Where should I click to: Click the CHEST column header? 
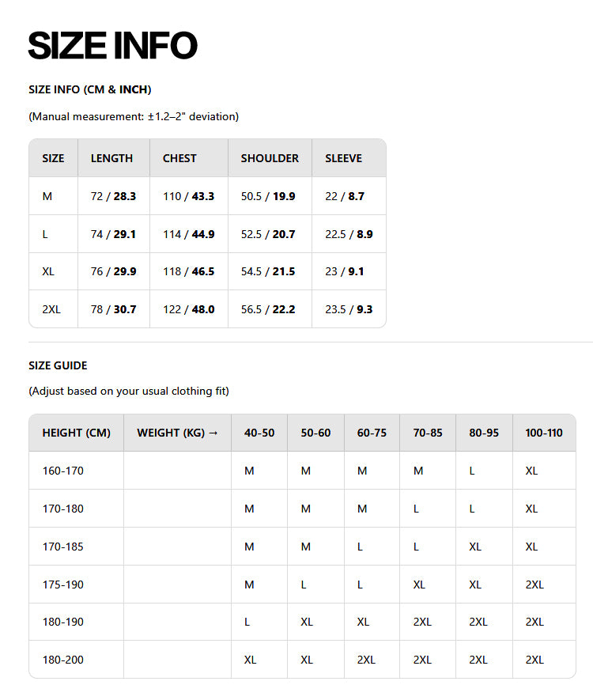(x=179, y=158)
